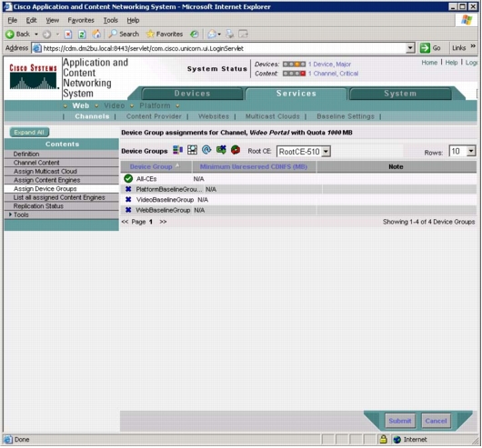Click the page icon beside the address URL
Screen dimensions: 482x448
coord(37,48)
